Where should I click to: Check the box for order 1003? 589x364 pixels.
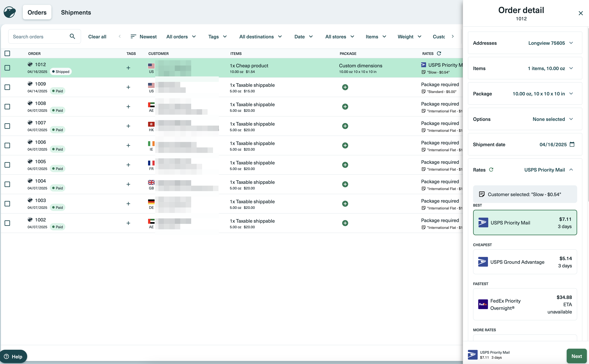pos(7,204)
